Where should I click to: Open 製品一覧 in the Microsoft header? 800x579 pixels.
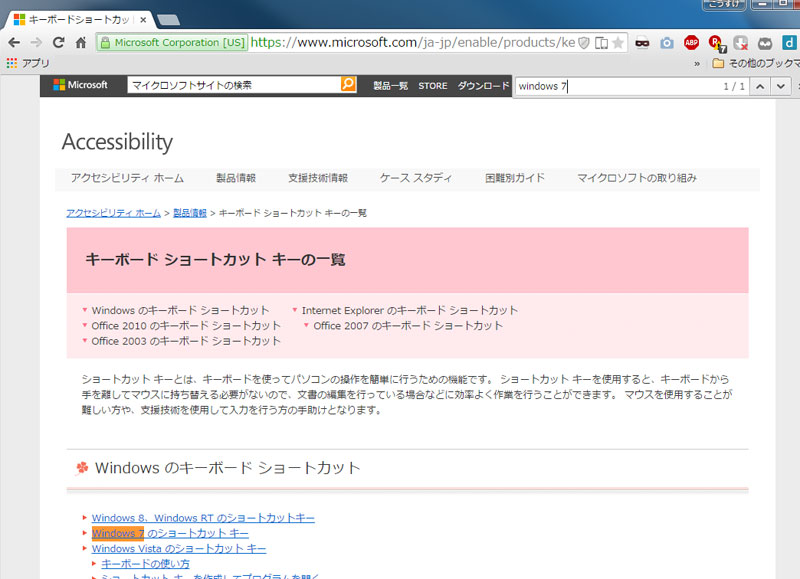390,86
